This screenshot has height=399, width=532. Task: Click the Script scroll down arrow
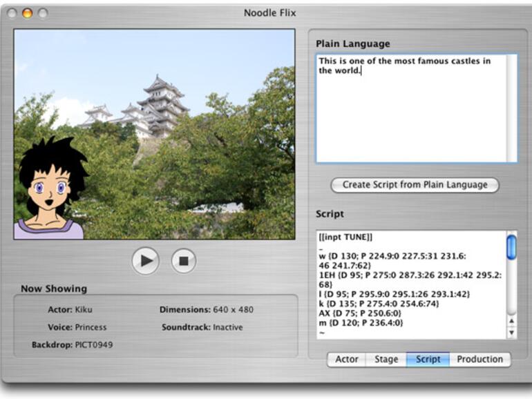coord(511,333)
